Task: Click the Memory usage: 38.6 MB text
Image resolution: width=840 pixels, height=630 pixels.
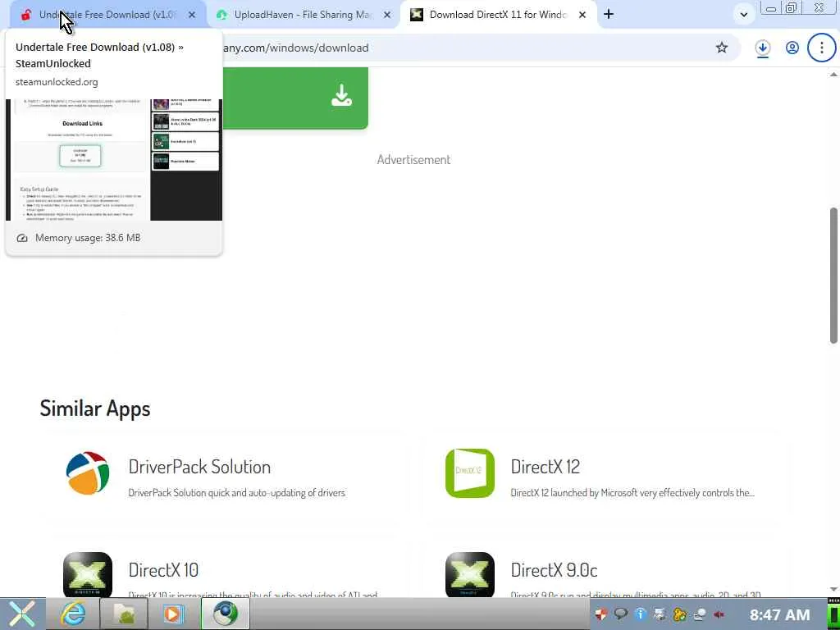Action: click(88, 237)
